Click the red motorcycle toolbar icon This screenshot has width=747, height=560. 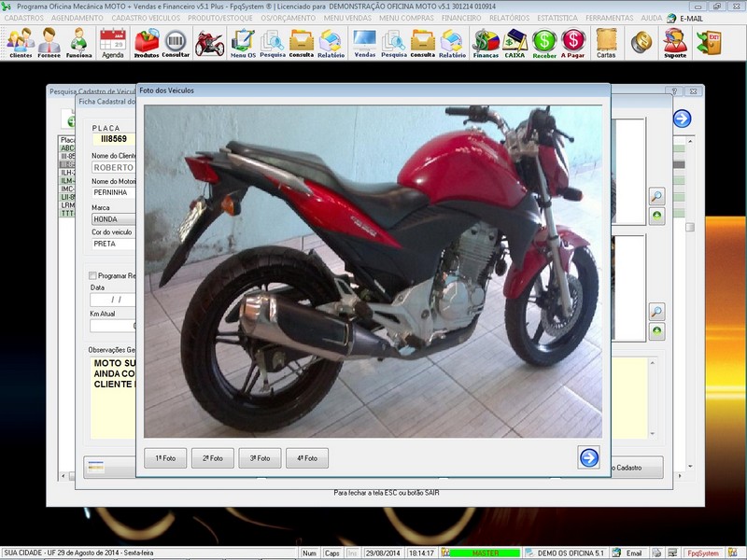point(209,44)
